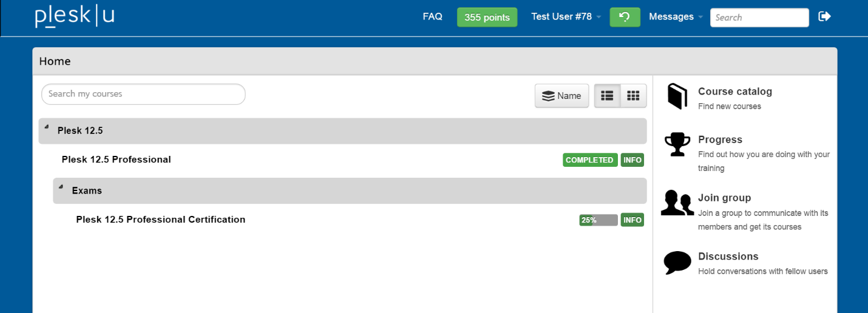Open the Test User #78 menu
The image size is (868, 313).
(566, 16)
